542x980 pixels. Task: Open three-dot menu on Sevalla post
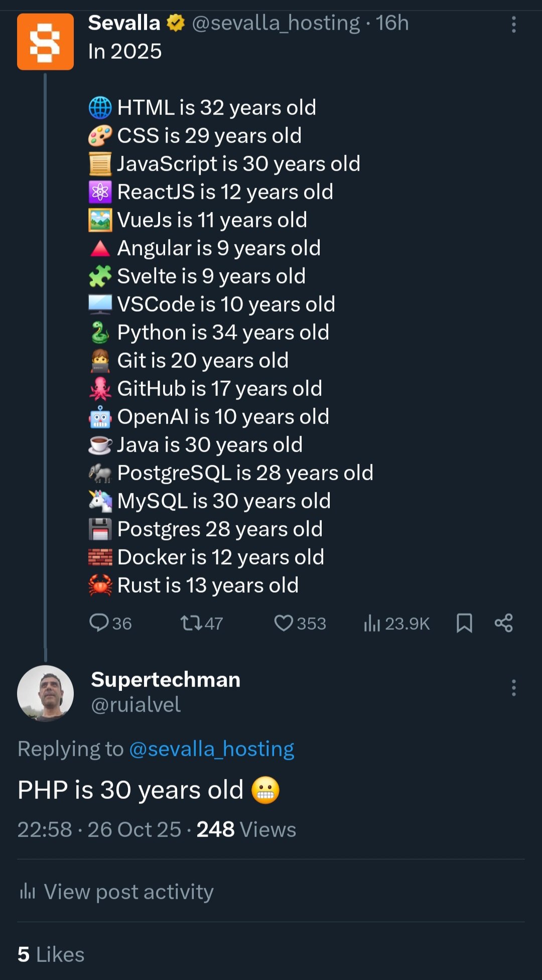point(513,24)
